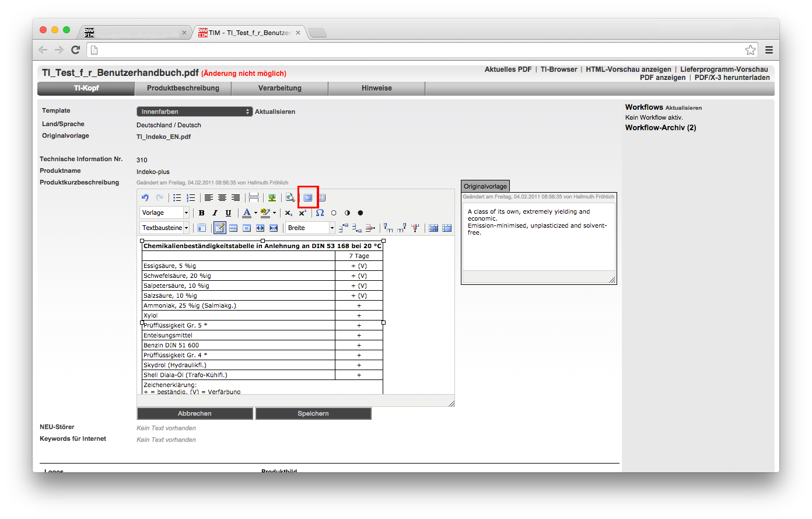Insert a bulleted list

tap(177, 198)
